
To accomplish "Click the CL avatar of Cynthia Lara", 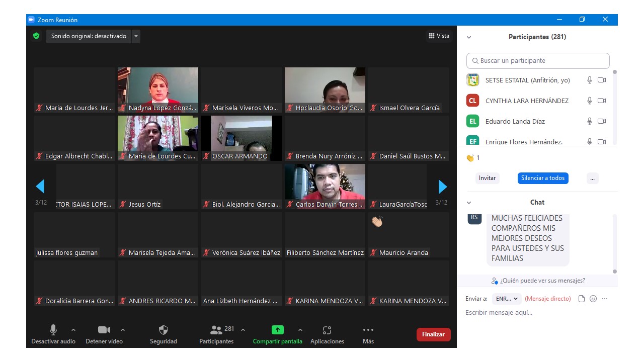I will [472, 101].
